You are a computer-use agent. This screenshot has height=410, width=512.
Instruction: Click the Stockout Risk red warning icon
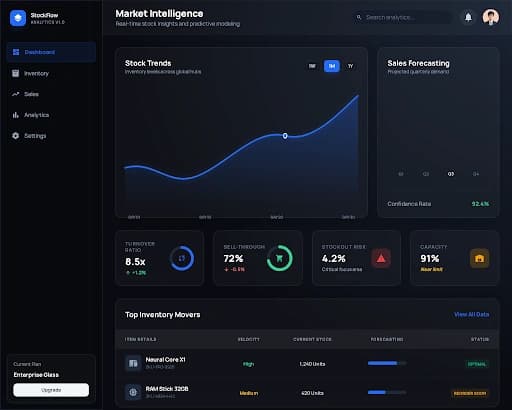pyautogui.click(x=381, y=258)
